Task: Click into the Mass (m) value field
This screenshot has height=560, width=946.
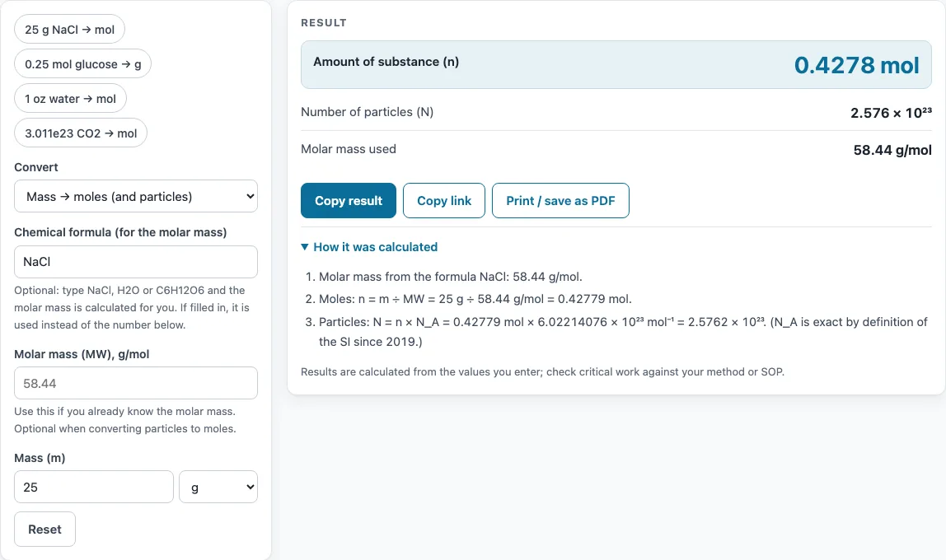Action: click(93, 487)
